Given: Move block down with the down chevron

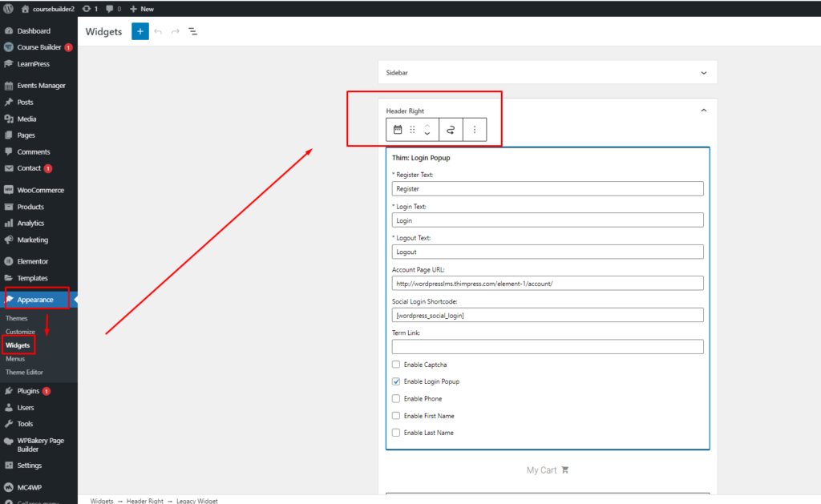Looking at the screenshot, I should pyautogui.click(x=427, y=134).
